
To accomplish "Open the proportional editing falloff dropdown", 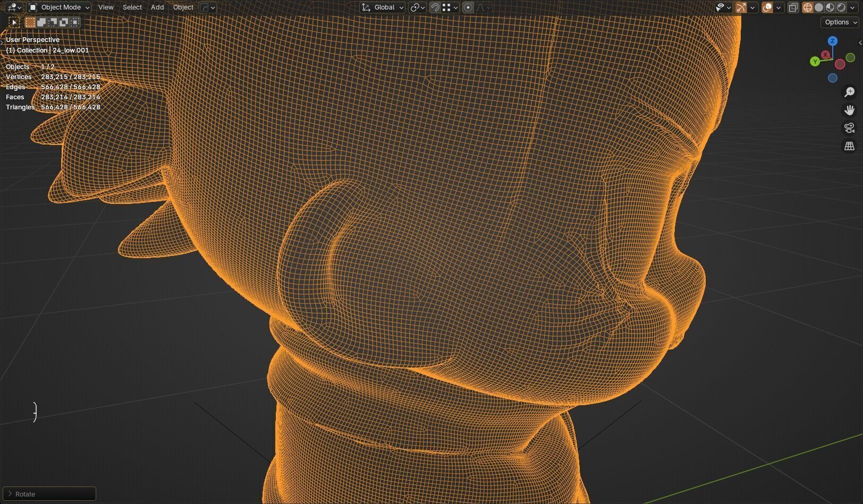I will tap(483, 7).
